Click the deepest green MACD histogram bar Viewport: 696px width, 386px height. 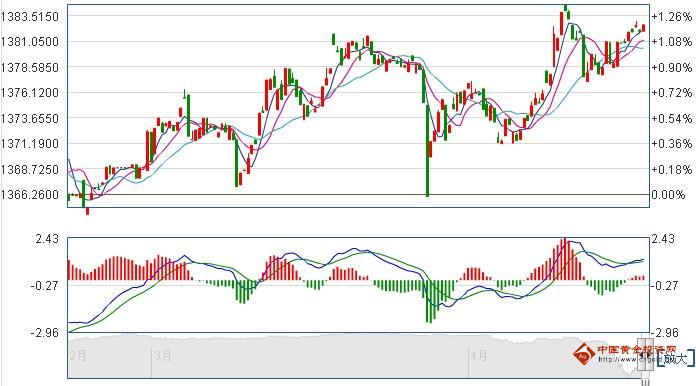(x=429, y=301)
